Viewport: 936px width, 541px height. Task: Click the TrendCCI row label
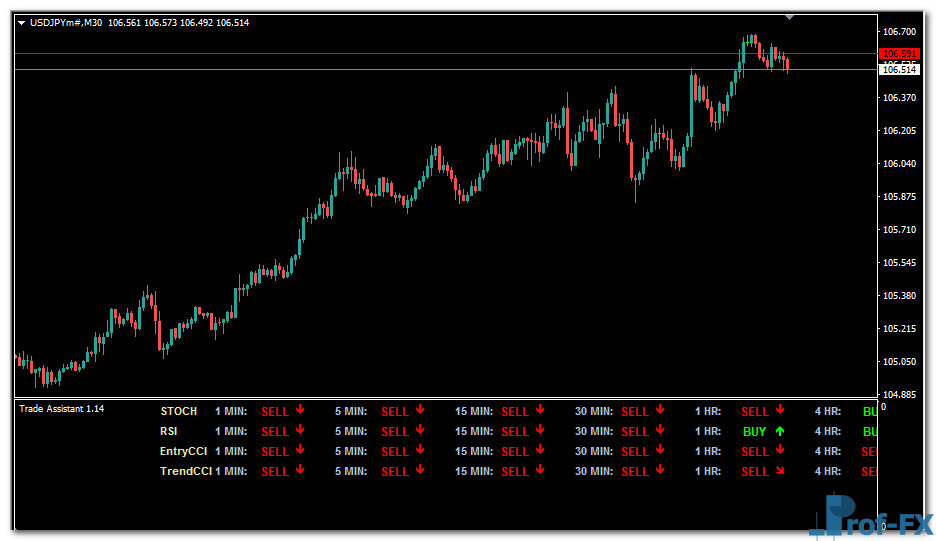click(184, 471)
